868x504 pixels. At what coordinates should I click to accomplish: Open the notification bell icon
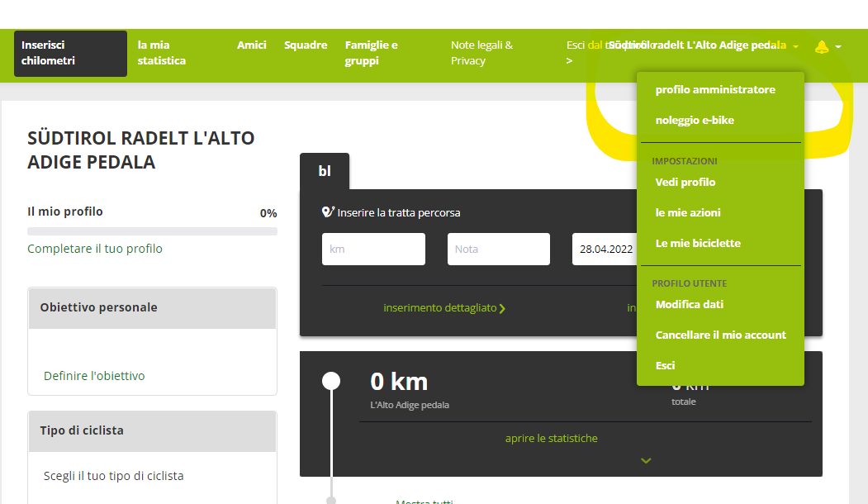tap(822, 46)
